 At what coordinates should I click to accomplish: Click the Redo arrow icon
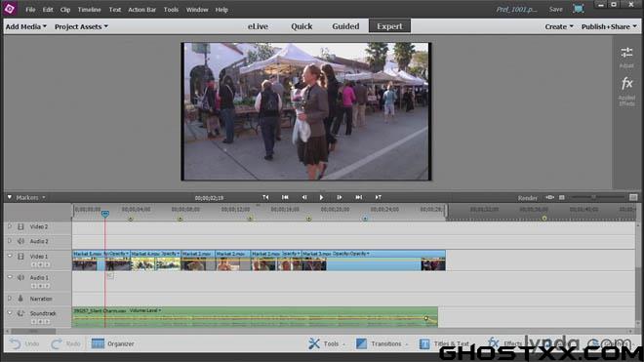[57, 343]
